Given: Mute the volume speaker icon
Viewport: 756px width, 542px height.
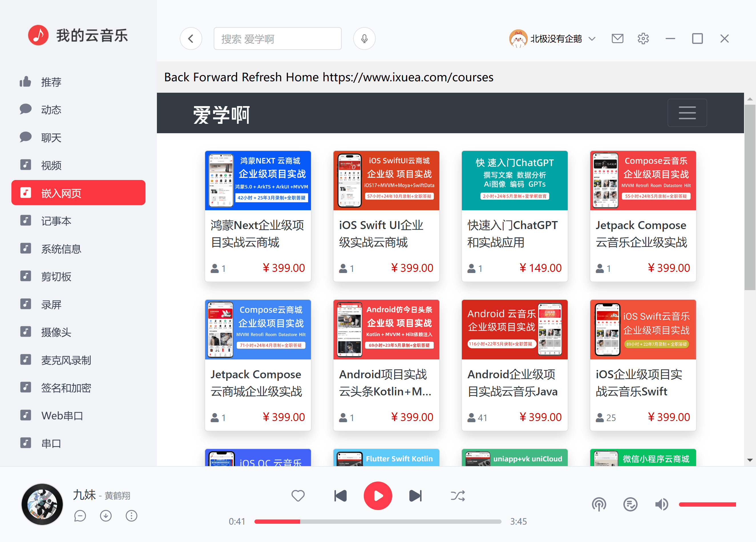Looking at the screenshot, I should 662,504.
